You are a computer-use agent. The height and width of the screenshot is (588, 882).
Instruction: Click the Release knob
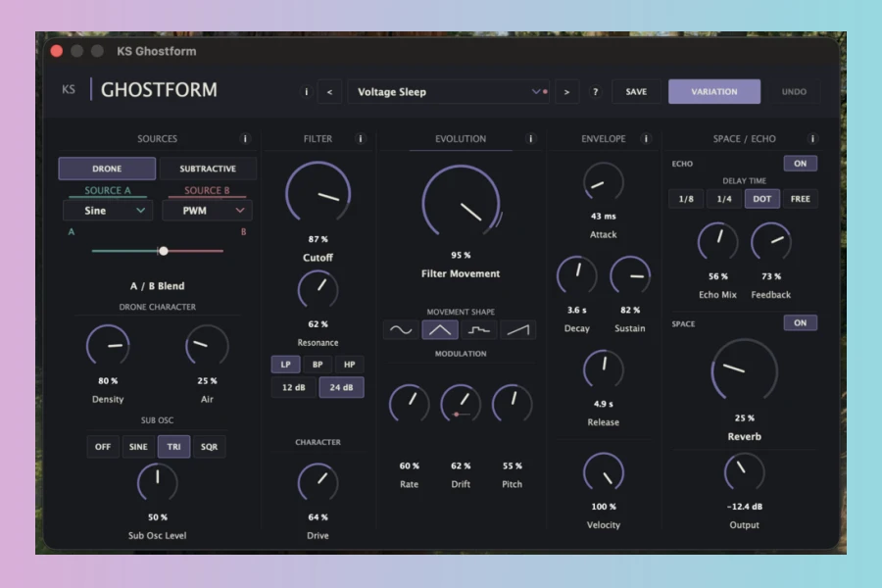(603, 369)
